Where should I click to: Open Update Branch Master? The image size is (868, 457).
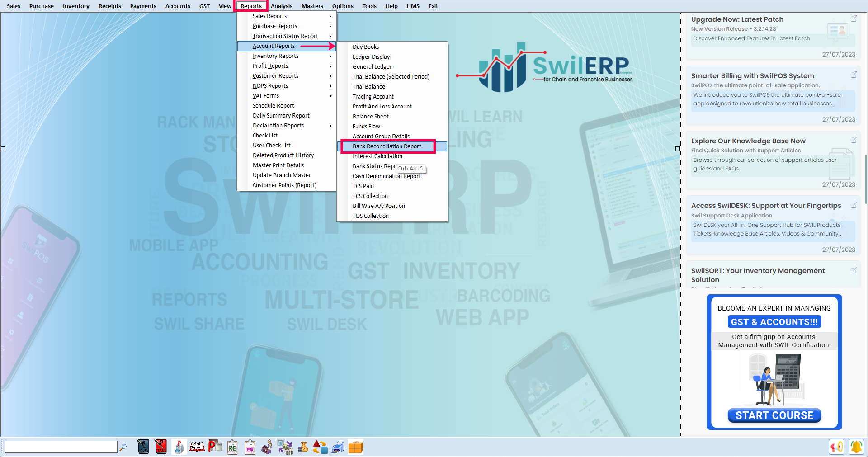pos(287,175)
